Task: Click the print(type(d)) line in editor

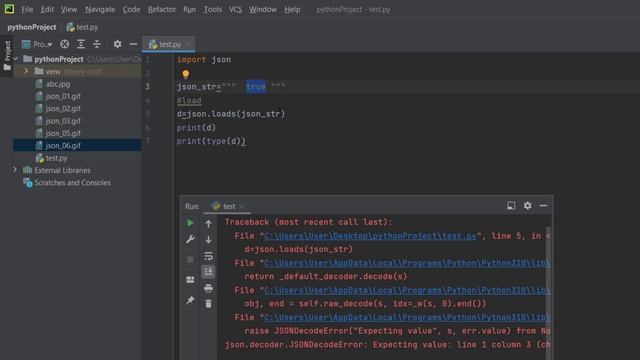Action: point(211,141)
